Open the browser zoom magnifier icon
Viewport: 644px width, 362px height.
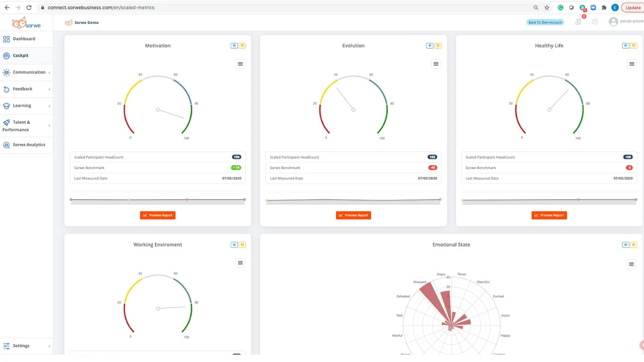pos(536,8)
